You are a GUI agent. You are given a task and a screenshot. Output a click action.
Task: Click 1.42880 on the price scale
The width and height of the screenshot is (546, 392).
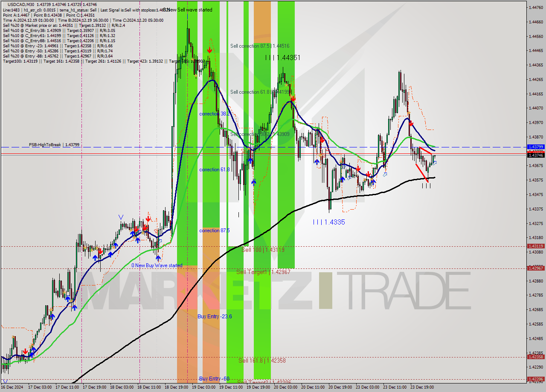[x=536, y=281]
